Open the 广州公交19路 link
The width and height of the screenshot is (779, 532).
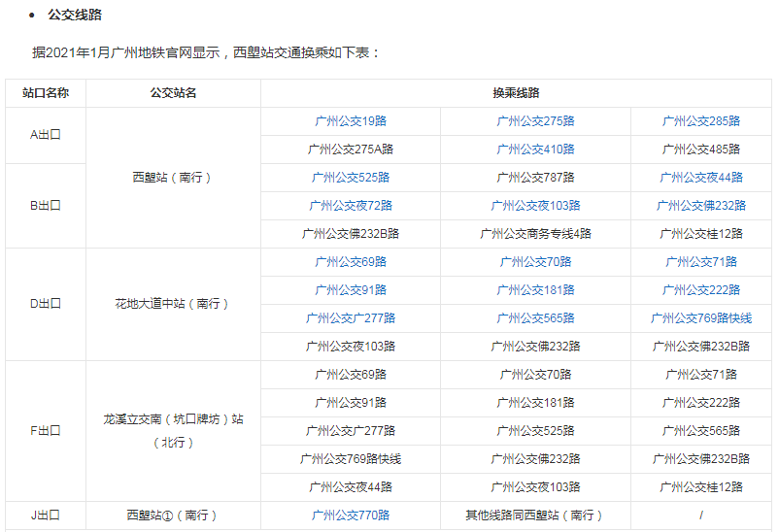tap(350, 121)
